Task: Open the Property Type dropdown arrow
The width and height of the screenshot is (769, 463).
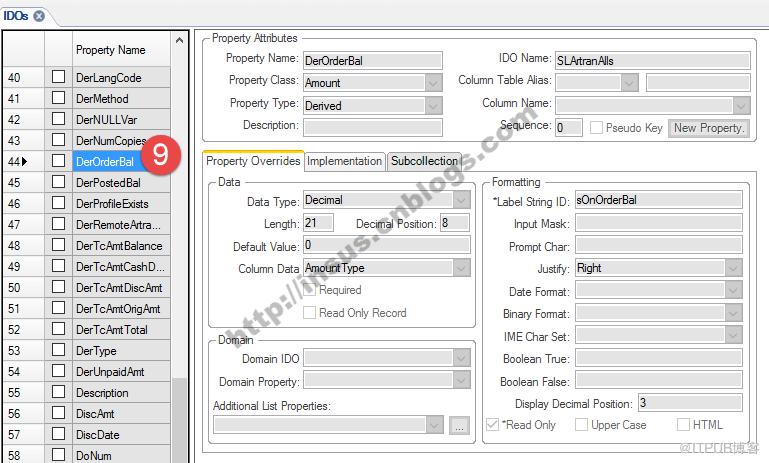Action: (x=433, y=105)
